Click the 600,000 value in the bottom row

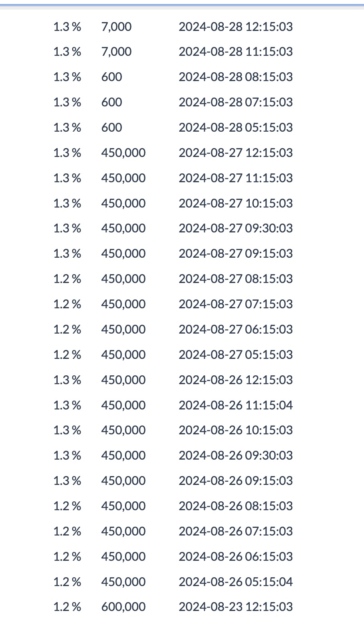(123, 607)
